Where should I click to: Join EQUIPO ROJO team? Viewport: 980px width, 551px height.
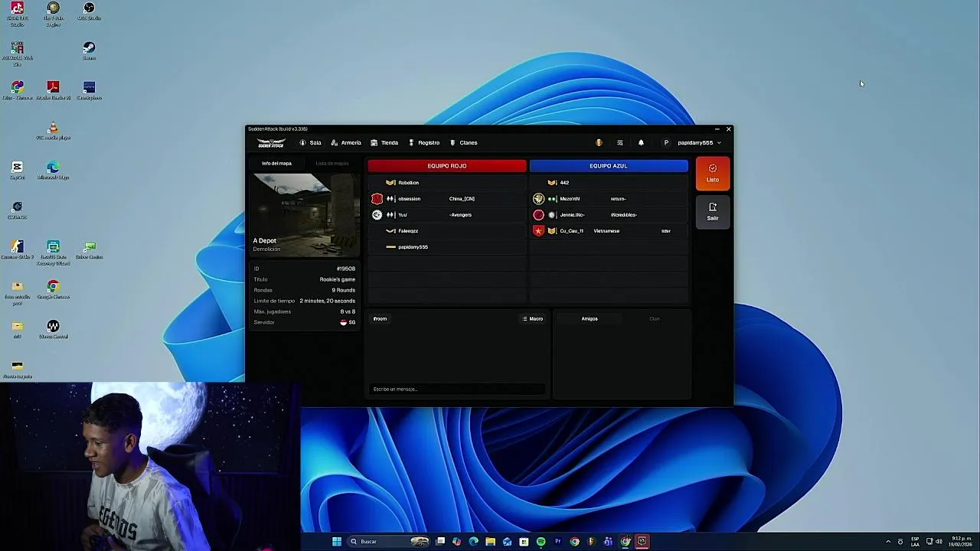click(447, 166)
